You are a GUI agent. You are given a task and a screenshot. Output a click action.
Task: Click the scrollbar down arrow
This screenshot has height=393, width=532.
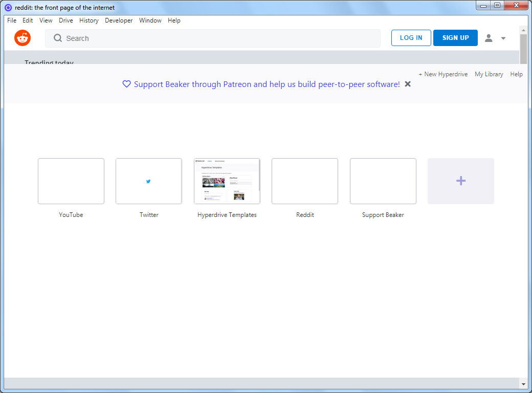click(x=523, y=384)
